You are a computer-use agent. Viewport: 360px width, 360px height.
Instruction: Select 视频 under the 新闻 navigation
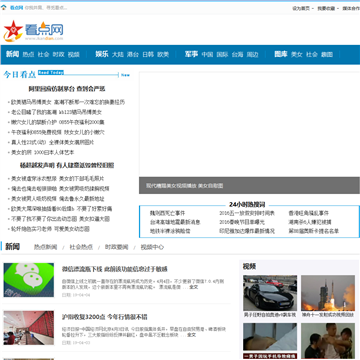coord(74,55)
